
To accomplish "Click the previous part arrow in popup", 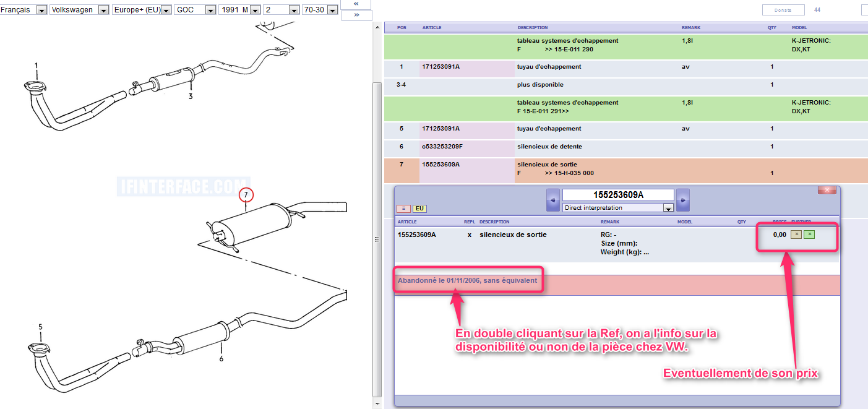I will 553,200.
